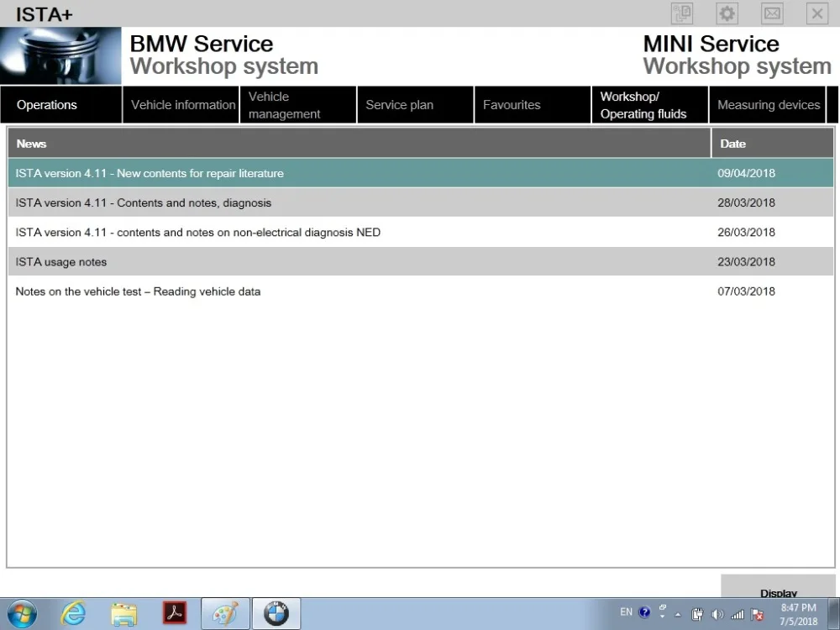Click date 23/03/2018 cell
Viewport: 840px width, 630px height.
click(746, 262)
